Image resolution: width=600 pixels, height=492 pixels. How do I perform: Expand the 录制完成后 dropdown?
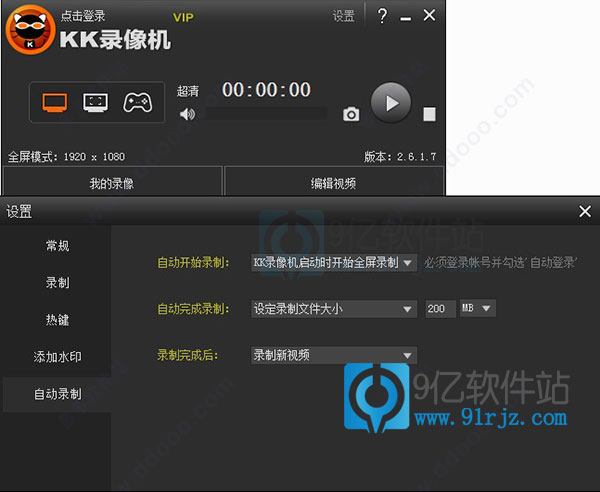click(x=334, y=355)
